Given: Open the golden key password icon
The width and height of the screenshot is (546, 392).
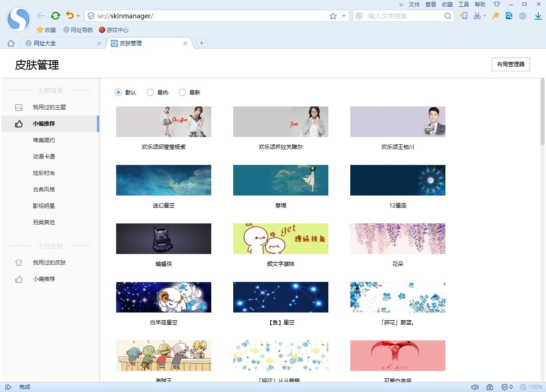Looking at the screenshot, I should click(x=495, y=16).
